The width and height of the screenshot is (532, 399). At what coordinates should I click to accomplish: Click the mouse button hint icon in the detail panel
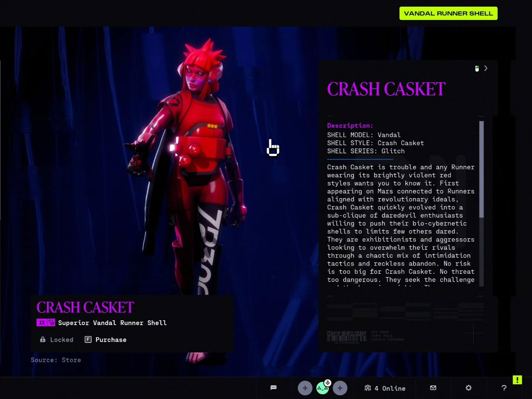coord(477,68)
